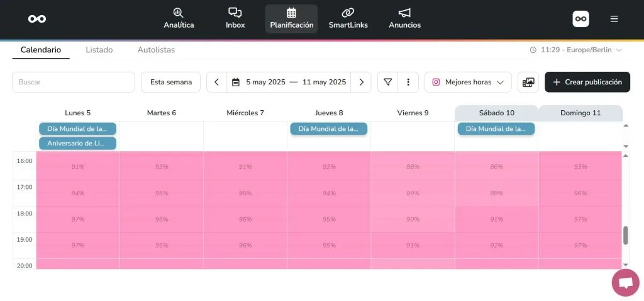644x301 pixels.
Task: Open the Analítica section icon
Action: tap(179, 13)
